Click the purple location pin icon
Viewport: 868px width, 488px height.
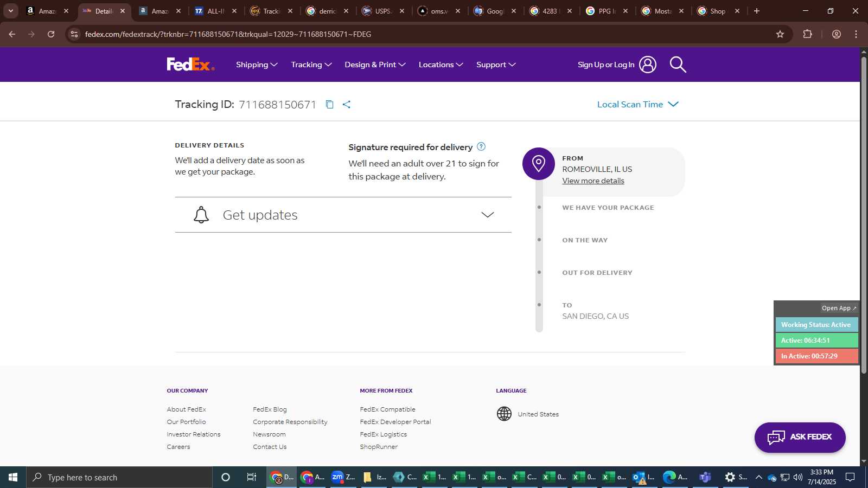(x=538, y=164)
